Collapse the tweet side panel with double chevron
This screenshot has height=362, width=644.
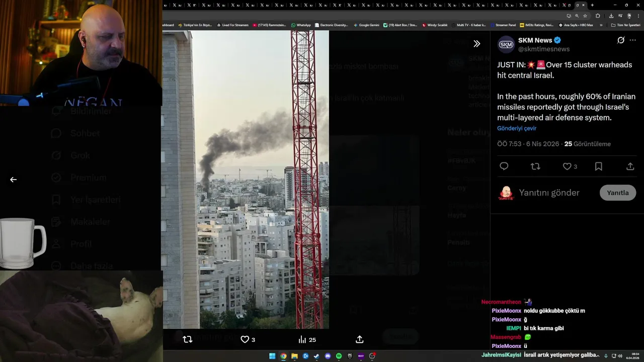point(477,44)
